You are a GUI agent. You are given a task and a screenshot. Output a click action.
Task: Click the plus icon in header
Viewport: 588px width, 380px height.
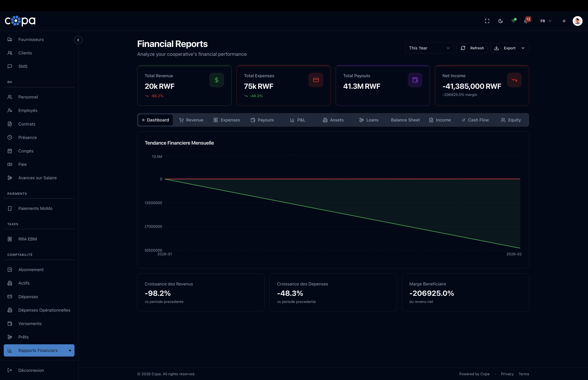564,21
